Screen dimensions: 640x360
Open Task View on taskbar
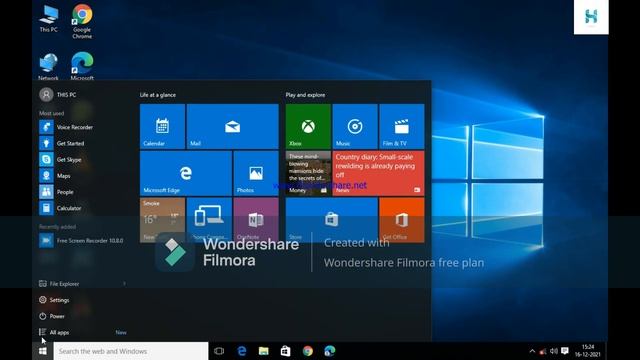(x=219, y=351)
